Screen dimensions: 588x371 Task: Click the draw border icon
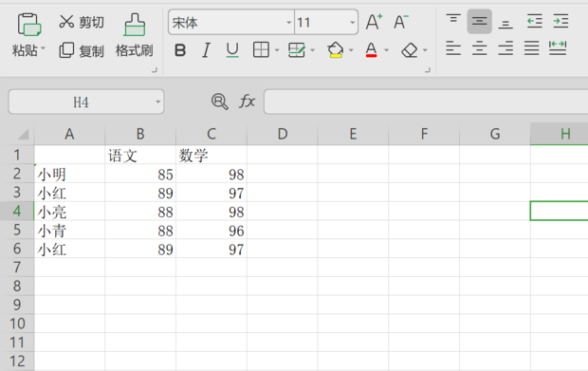click(x=297, y=49)
